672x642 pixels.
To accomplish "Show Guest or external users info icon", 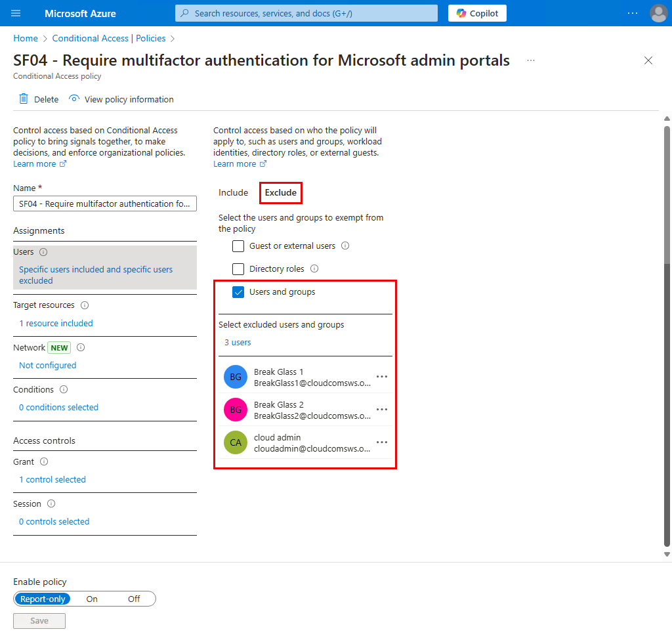I will (x=345, y=246).
